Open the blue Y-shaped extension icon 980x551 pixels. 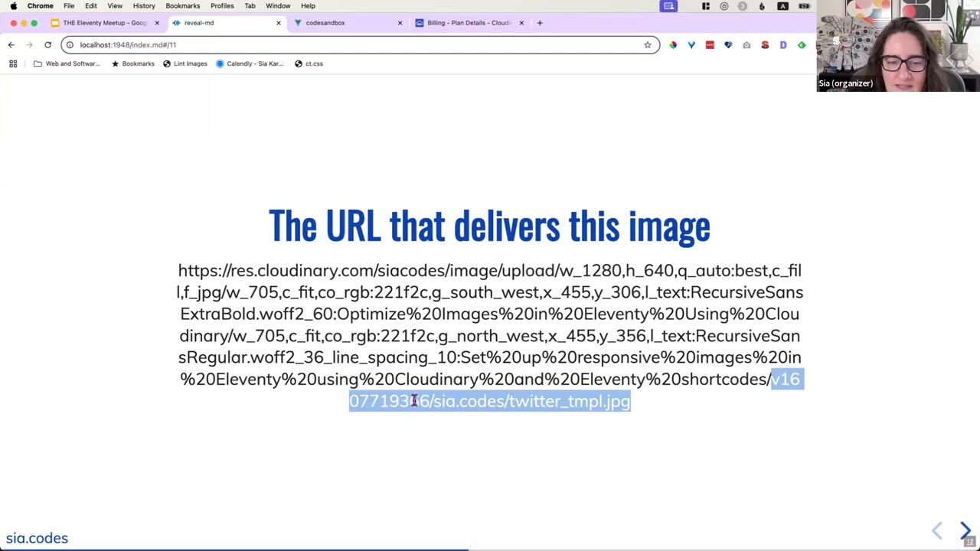(691, 45)
